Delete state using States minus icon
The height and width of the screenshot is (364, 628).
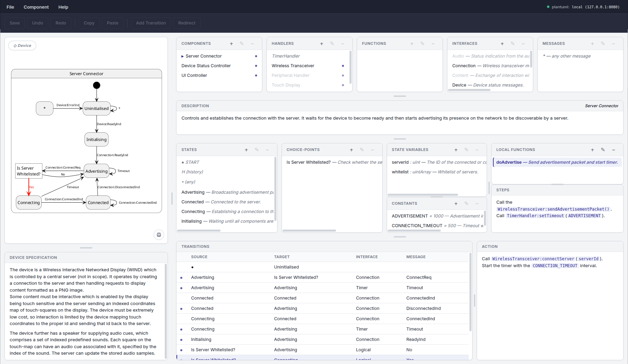(267, 150)
